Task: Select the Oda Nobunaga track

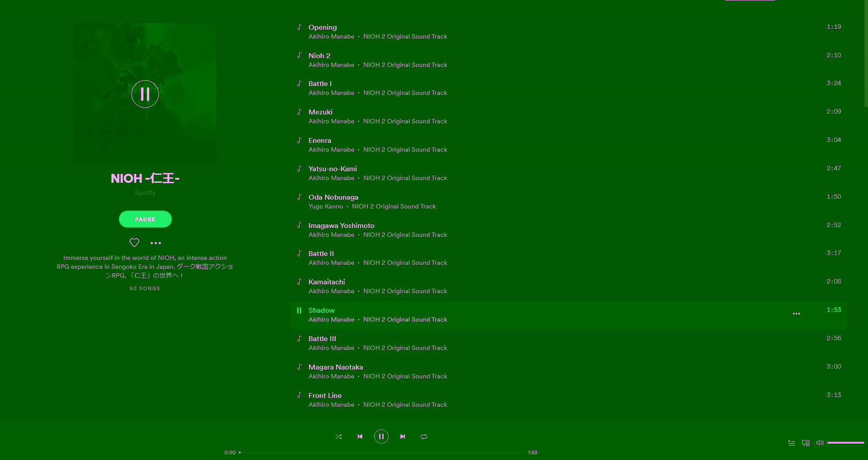Action: click(333, 197)
